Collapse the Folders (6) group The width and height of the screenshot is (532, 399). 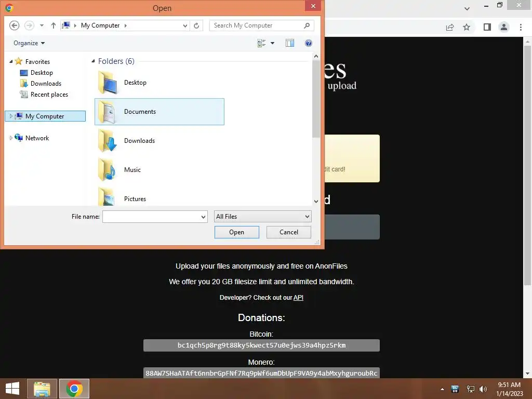click(x=93, y=61)
